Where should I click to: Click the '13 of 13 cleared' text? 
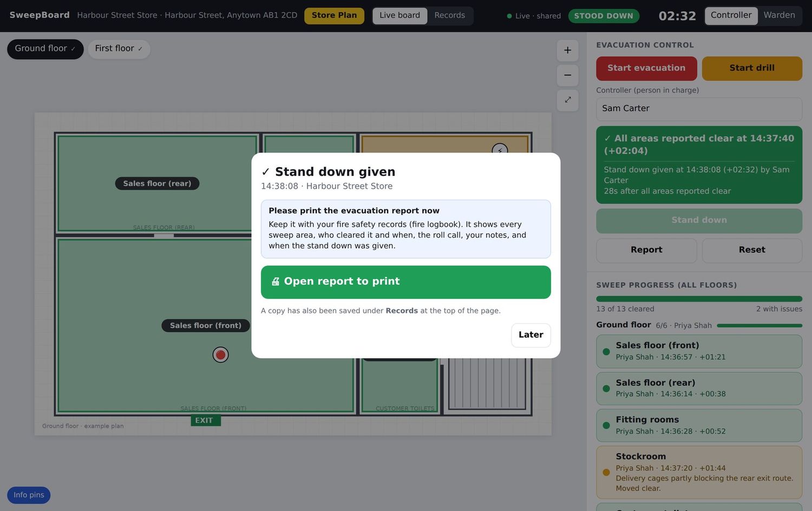(x=625, y=309)
